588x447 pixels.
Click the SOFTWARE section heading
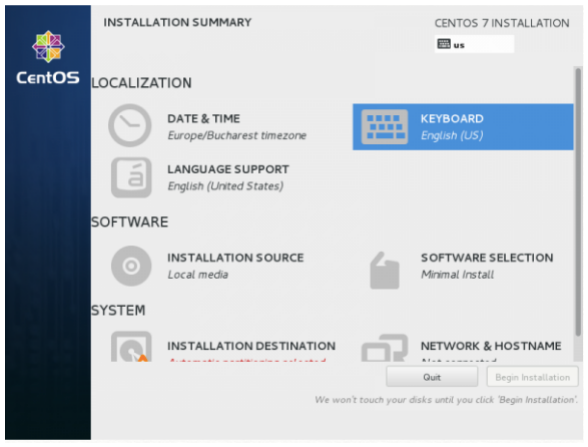pyautogui.click(x=130, y=222)
